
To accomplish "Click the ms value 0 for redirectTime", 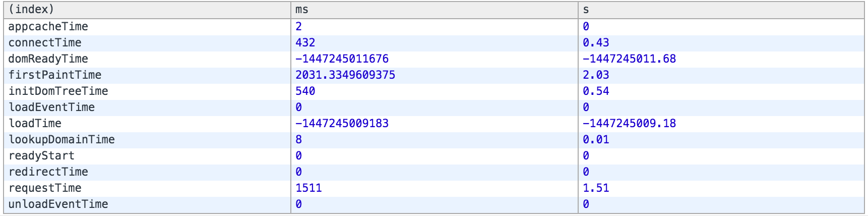I will coord(299,172).
